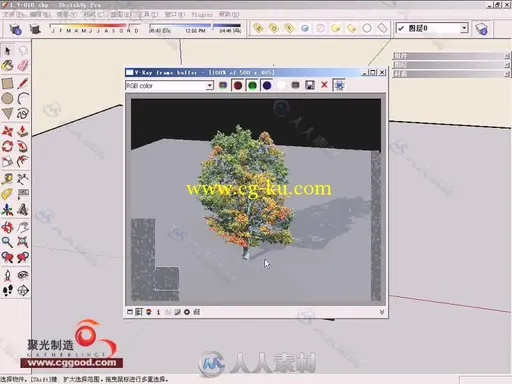The width and height of the screenshot is (512, 384).
Task: Pick the Scale tool
Action: [x=7, y=161]
